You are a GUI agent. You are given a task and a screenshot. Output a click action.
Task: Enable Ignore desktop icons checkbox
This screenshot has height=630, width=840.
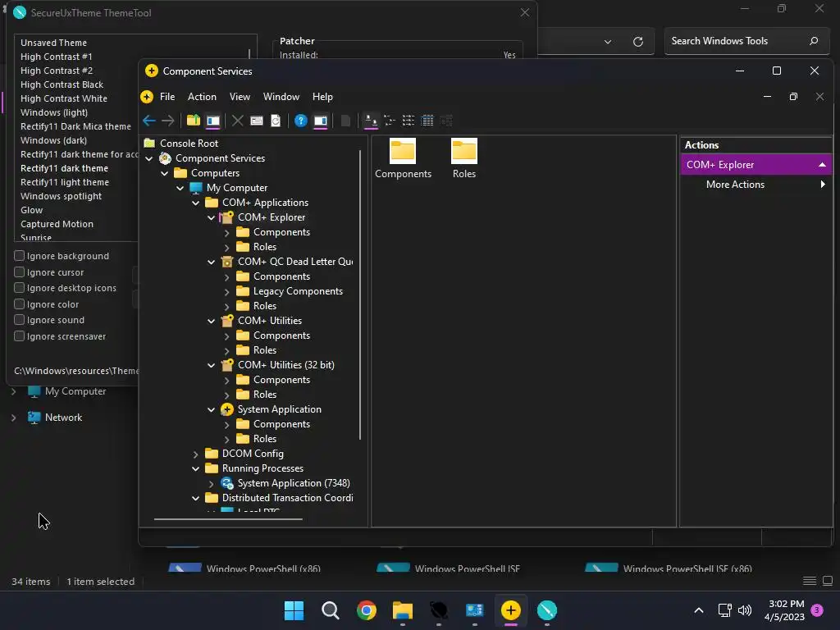(x=20, y=288)
